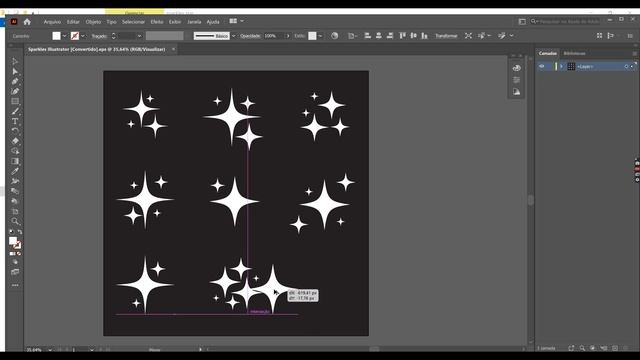Select the Zoom magnifier tool

pos(15,221)
